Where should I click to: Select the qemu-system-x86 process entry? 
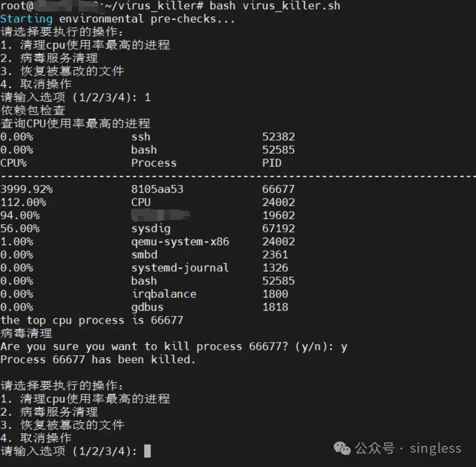180,242
